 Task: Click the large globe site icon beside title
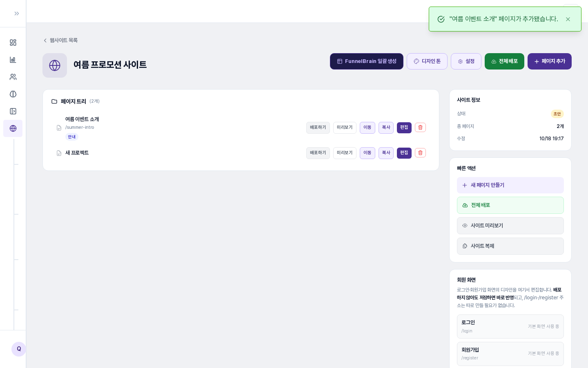pos(55,65)
